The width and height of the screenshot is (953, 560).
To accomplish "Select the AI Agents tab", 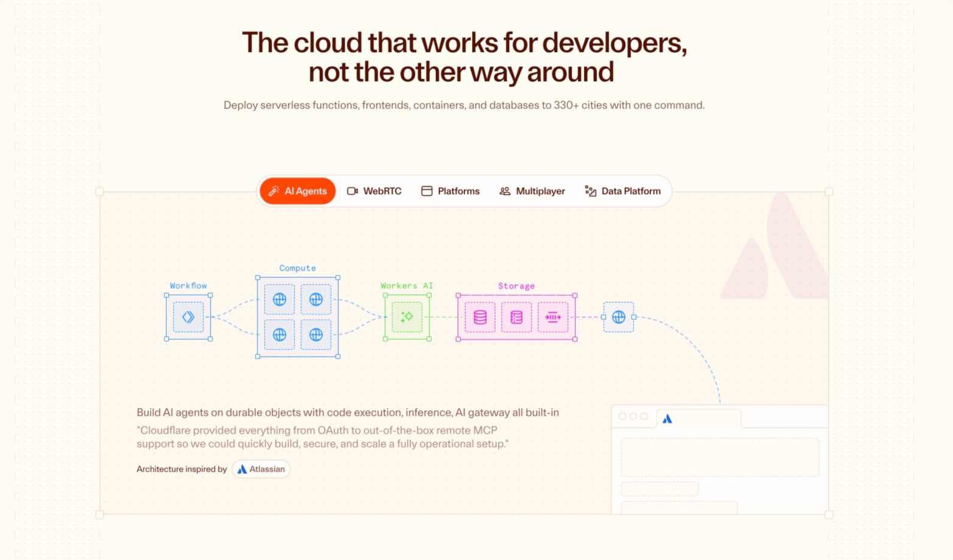I will point(298,191).
